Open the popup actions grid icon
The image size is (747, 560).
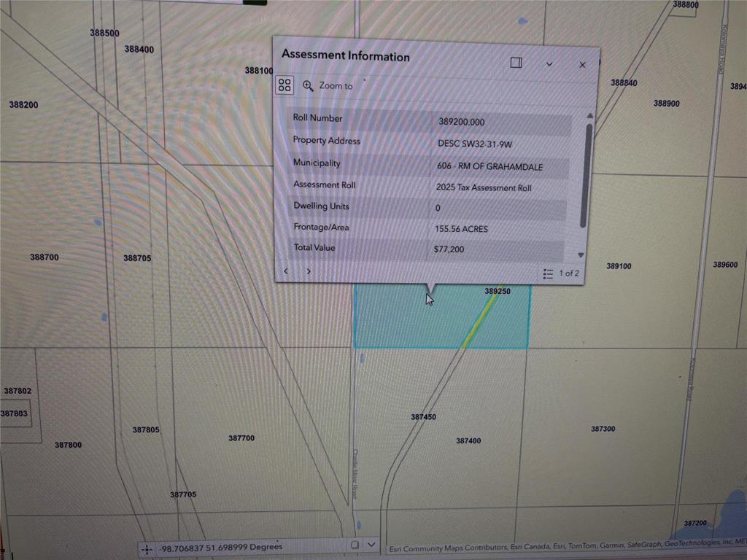285,85
